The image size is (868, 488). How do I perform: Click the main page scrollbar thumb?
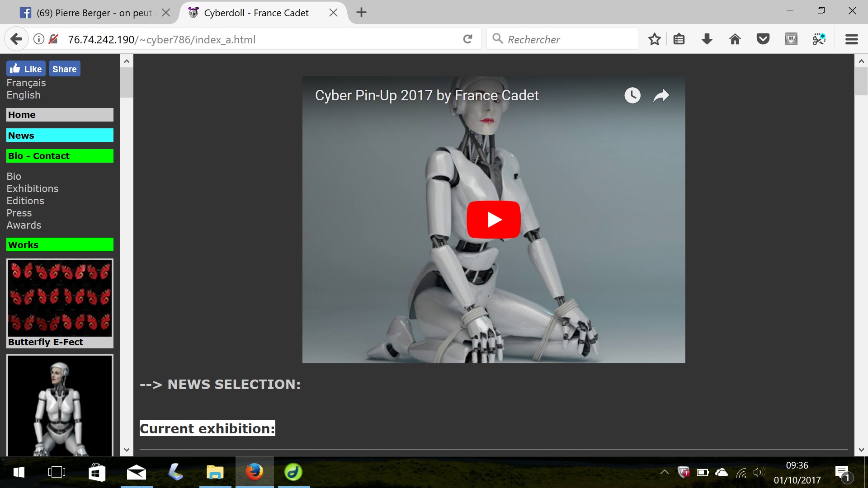pos(861,81)
